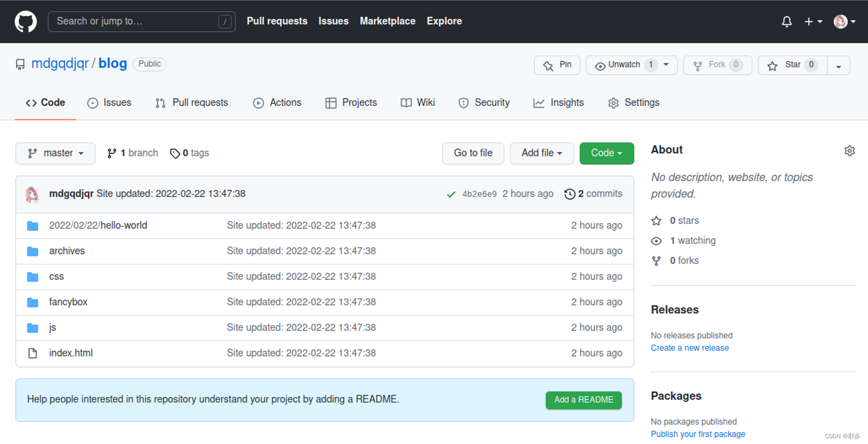Viewport: 868px width, 444px height.
Task: Switch to the Issues tab
Action: 109,103
